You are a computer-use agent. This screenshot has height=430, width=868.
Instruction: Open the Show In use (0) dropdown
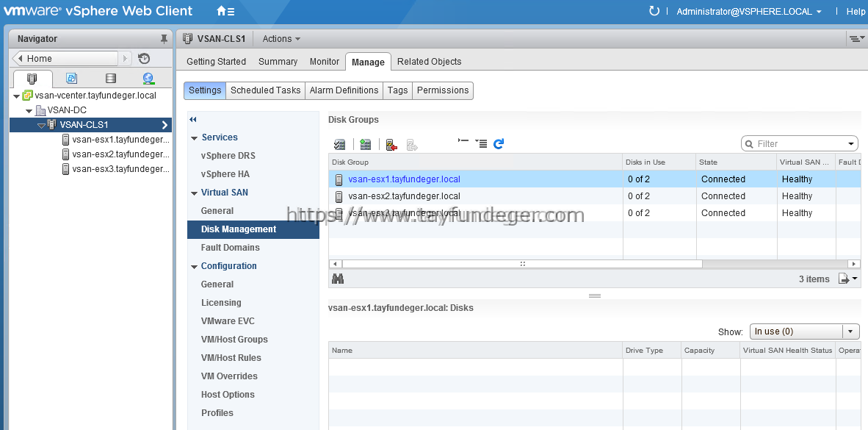804,332
